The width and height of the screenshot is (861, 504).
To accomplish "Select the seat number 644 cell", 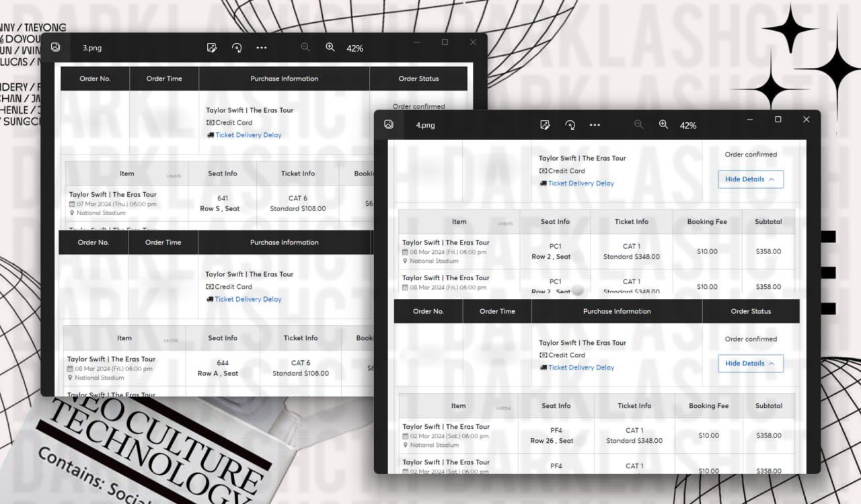I will (223, 363).
